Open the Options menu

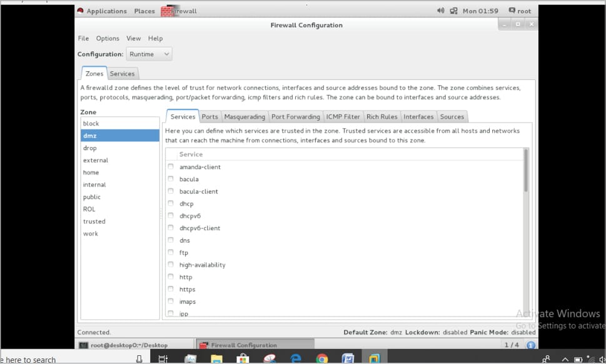108,39
